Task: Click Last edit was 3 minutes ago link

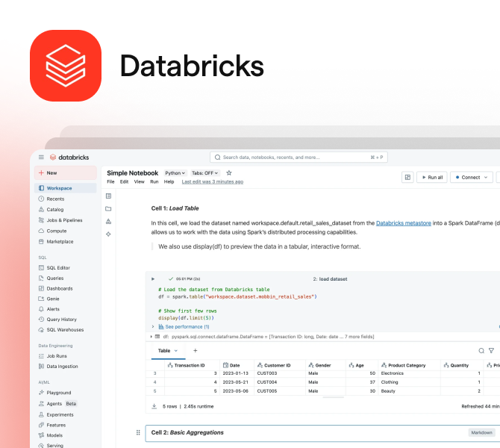Action: click(x=213, y=181)
